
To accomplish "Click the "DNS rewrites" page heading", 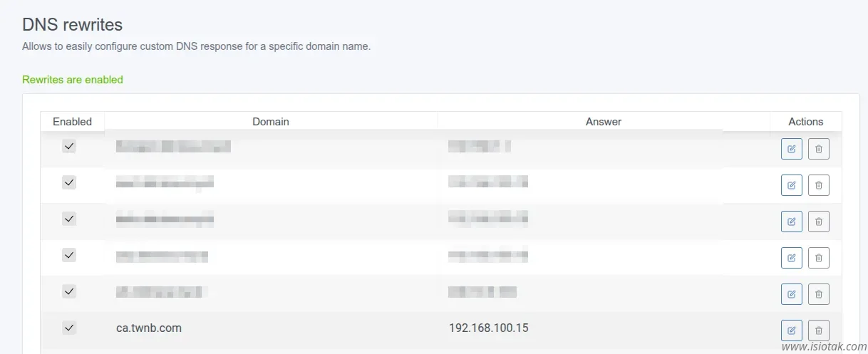I will tap(73, 25).
